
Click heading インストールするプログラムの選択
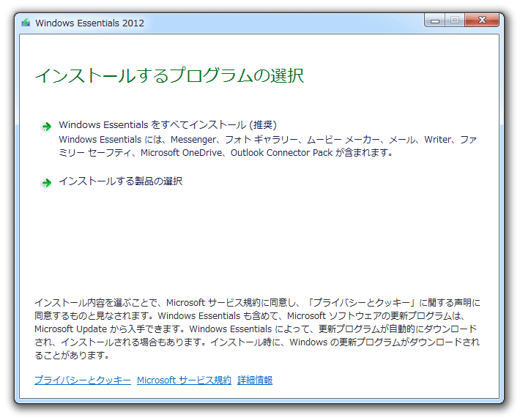(169, 75)
